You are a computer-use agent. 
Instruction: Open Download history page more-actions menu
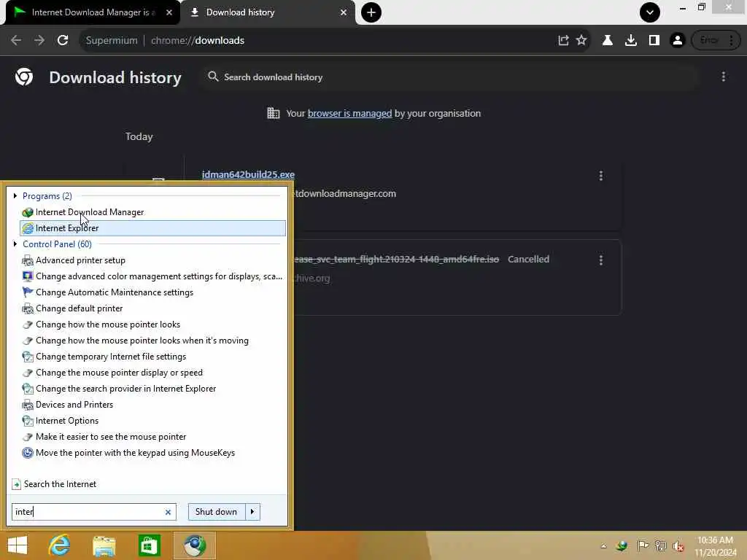point(723,77)
